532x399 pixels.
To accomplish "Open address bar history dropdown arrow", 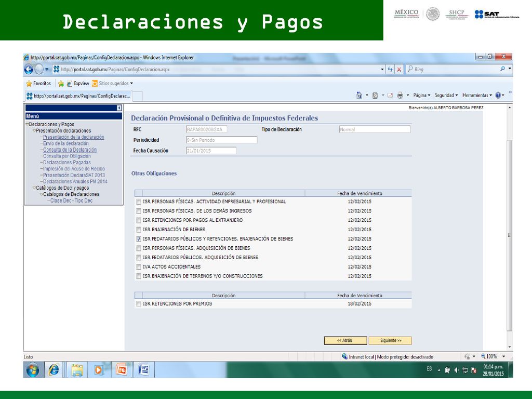I will (382, 69).
